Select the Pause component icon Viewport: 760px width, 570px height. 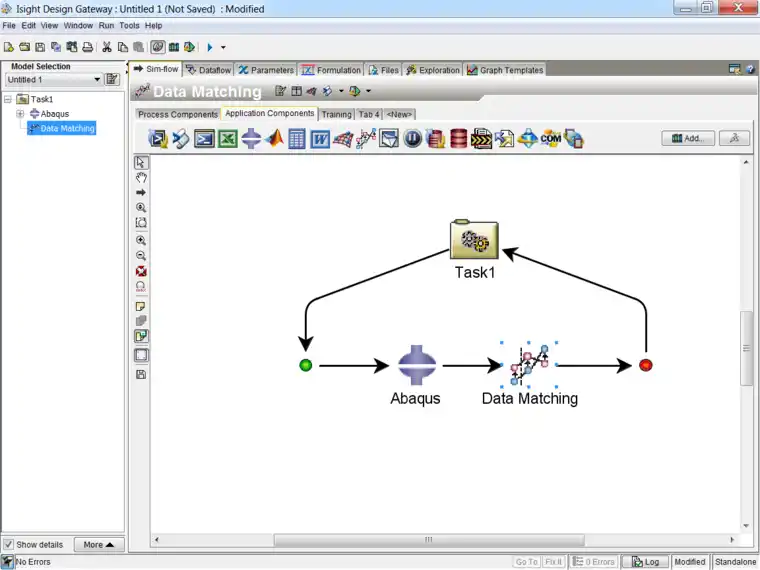412,139
